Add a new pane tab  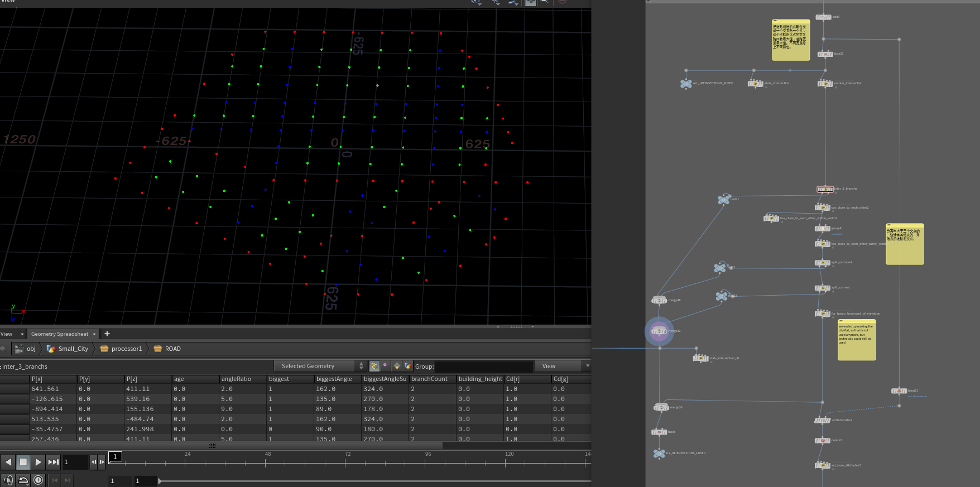(107, 334)
